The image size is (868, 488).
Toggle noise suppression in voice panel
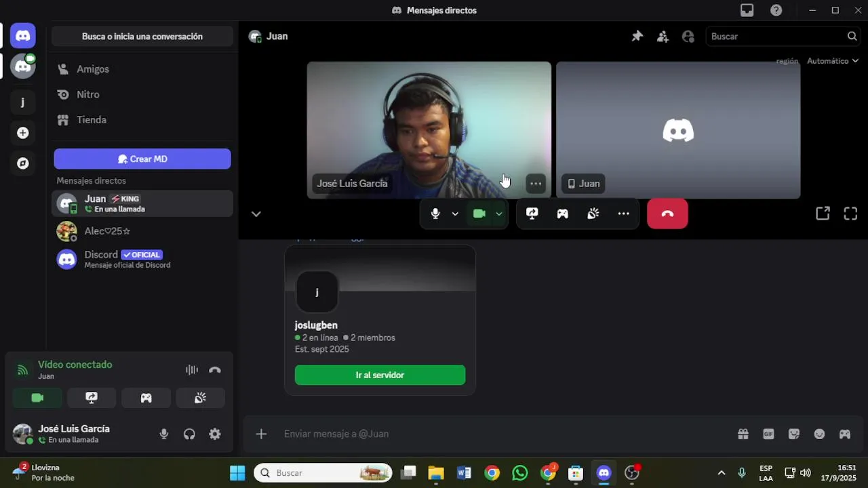coord(192,370)
